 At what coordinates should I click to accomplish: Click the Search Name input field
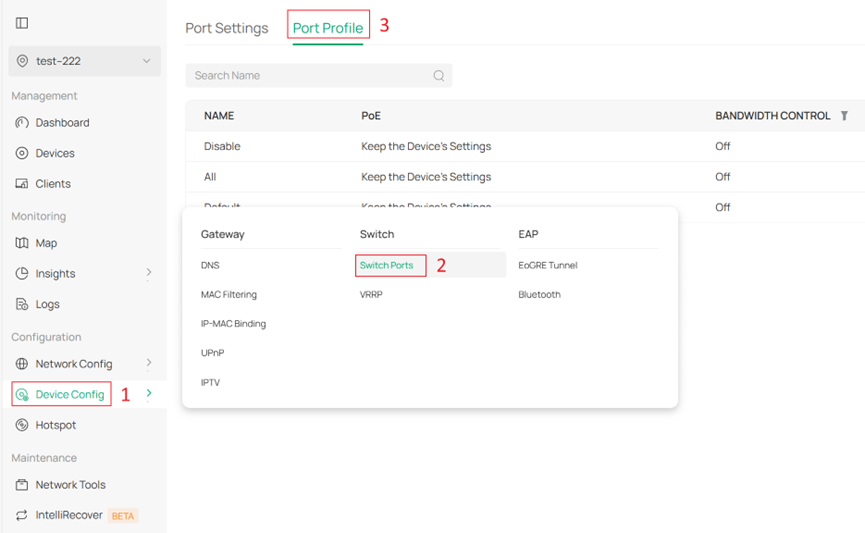(310, 76)
